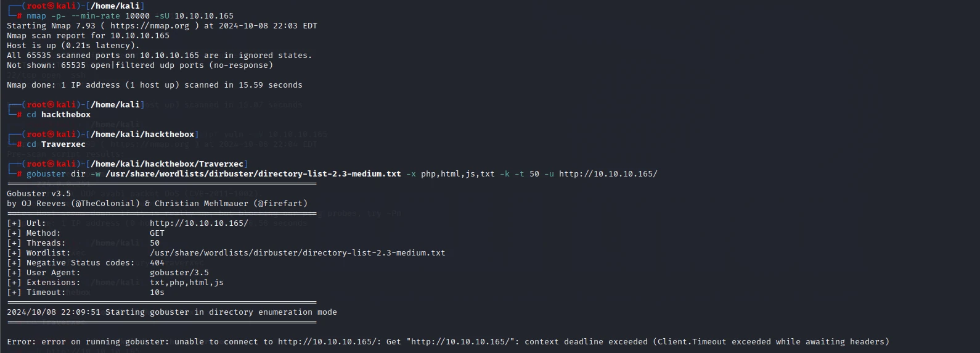Viewport: 980px width, 353px height.
Task: Click the gobuster target URL http://10.10.10.165/ in command
Action: tap(608, 174)
